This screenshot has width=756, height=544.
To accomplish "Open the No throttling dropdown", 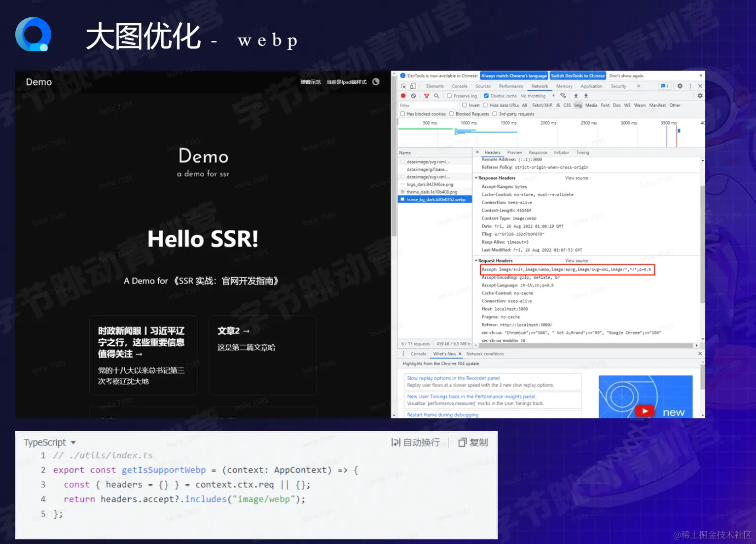I will [538, 96].
